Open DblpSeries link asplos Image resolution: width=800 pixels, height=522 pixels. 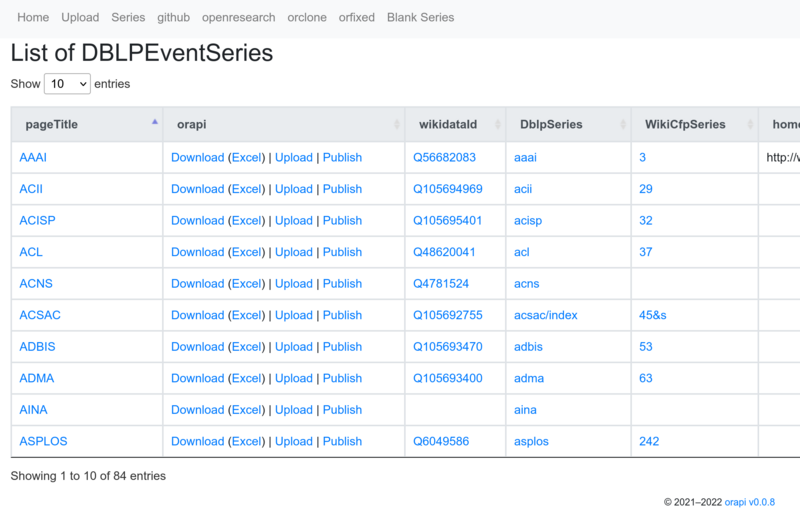[x=531, y=441]
